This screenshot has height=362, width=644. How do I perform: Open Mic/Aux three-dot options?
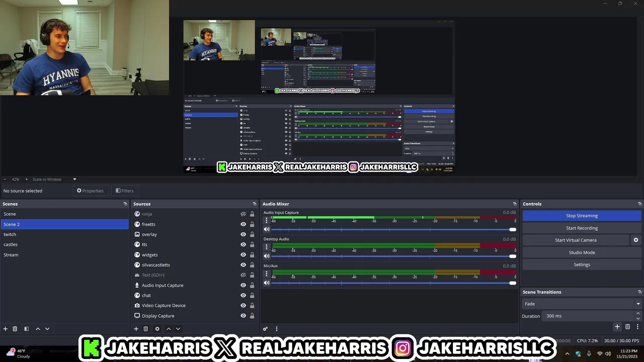(267, 274)
